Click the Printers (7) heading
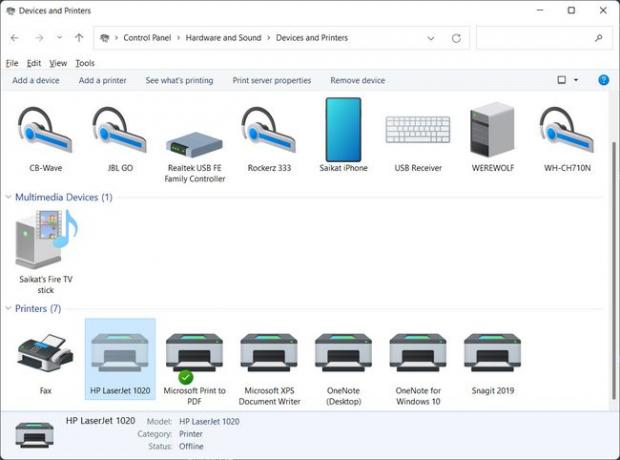The width and height of the screenshot is (620, 460). pos(38,308)
